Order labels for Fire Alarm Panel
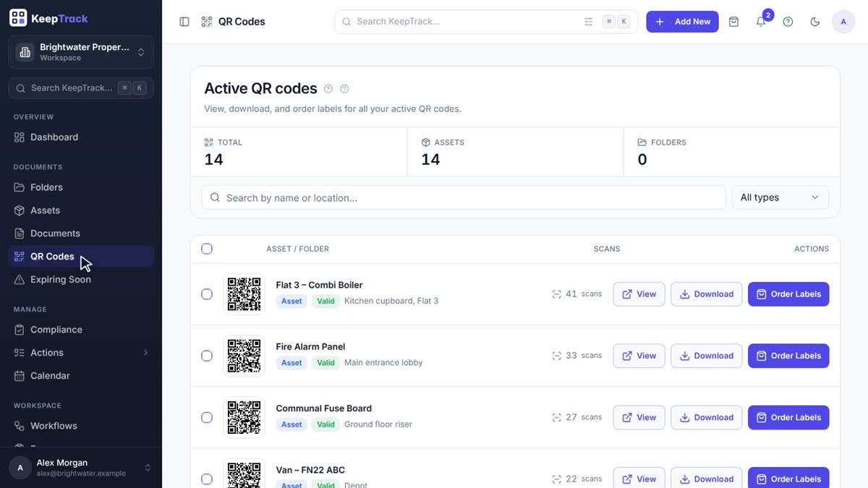Viewport: 868px width, 488px height. pyautogui.click(x=788, y=356)
